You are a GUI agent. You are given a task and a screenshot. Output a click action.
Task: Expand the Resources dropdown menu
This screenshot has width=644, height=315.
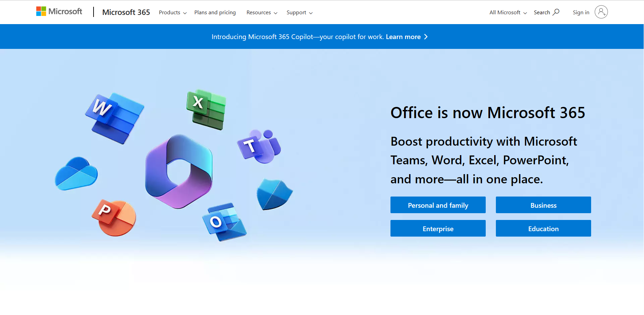(x=262, y=13)
